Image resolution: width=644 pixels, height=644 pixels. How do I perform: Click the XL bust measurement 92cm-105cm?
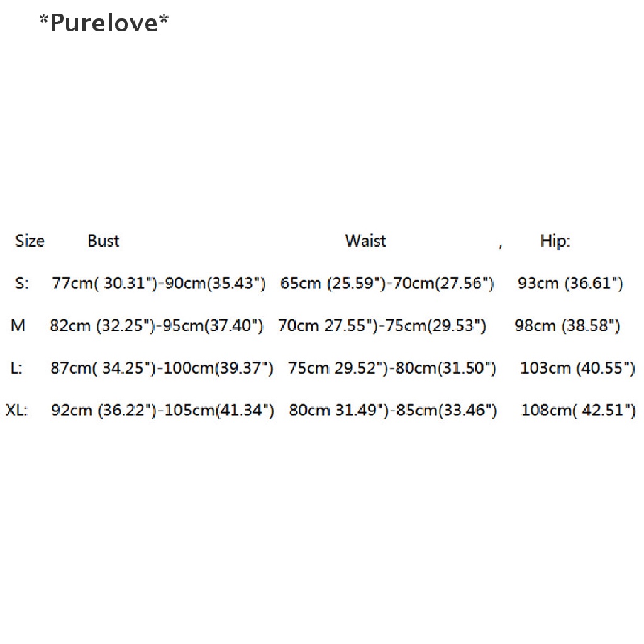162,411
